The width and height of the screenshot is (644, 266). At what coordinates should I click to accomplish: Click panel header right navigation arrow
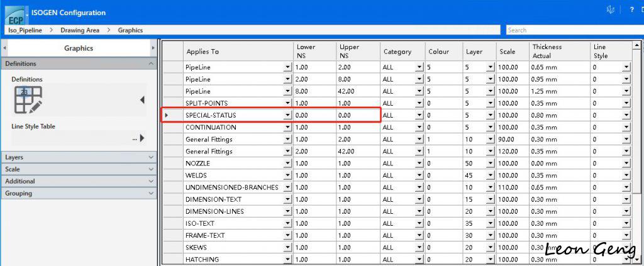[x=153, y=48]
